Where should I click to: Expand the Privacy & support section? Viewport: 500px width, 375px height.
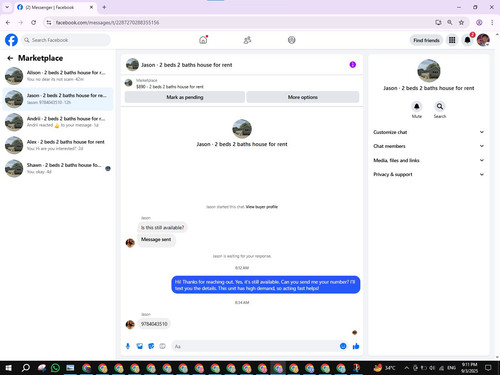click(428, 174)
